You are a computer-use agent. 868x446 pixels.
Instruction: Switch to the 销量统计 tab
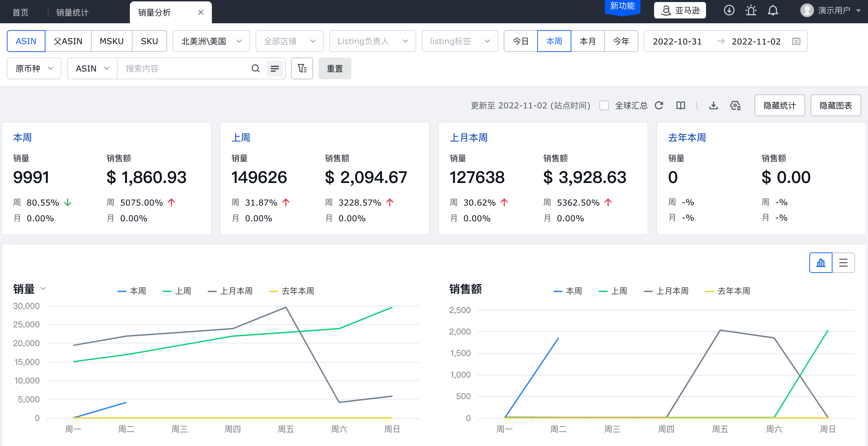pyautogui.click(x=72, y=13)
